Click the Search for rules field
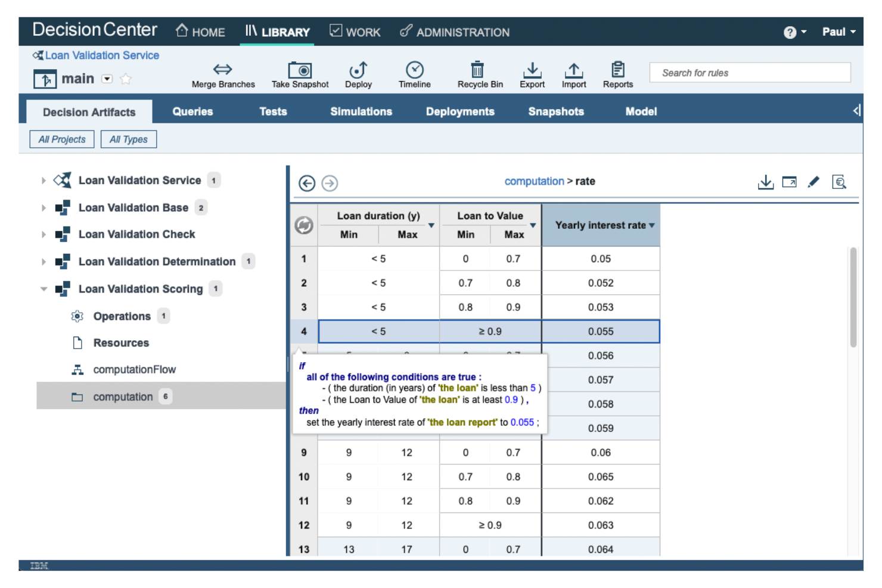Image resolution: width=882 pixels, height=588 pixels. (750, 73)
